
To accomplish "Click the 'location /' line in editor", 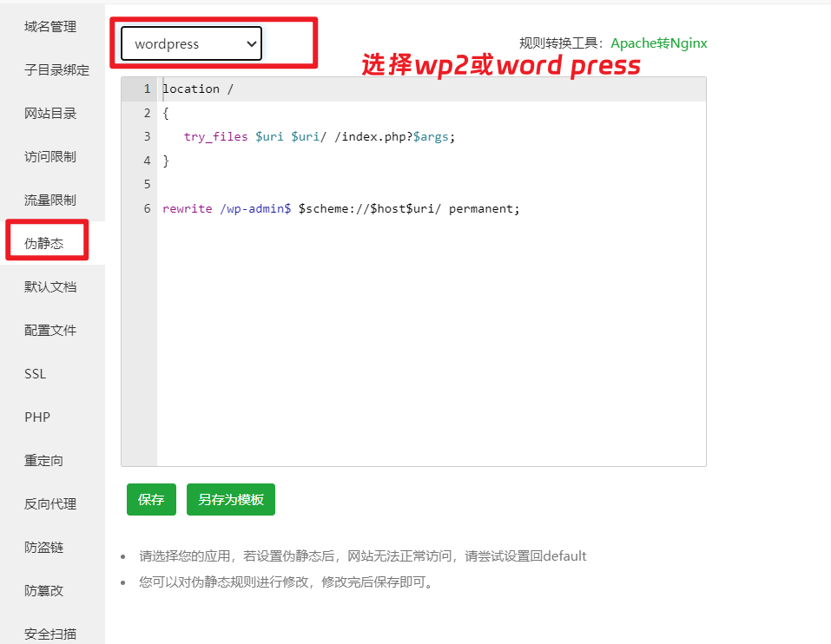I will 198,89.
